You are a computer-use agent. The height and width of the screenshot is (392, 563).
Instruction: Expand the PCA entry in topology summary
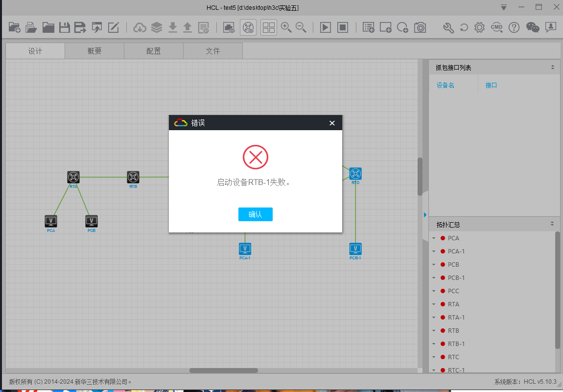coord(433,238)
